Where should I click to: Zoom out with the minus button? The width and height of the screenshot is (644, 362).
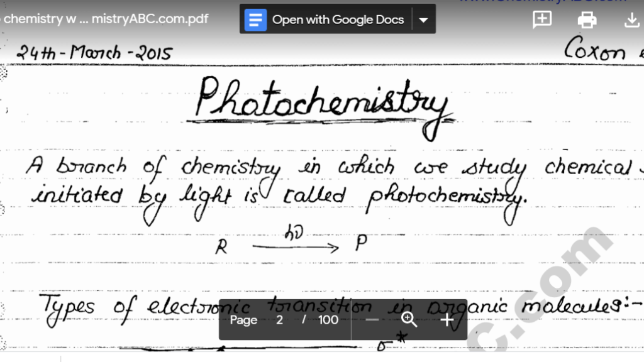point(372,320)
